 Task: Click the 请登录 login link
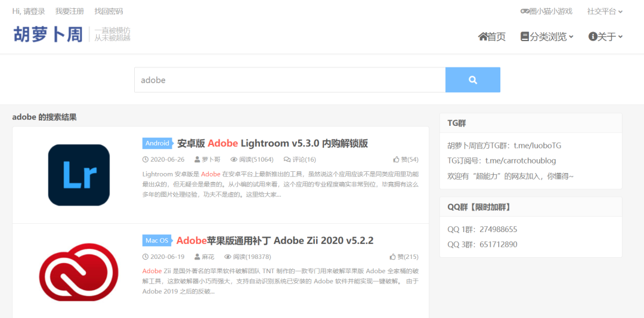[x=34, y=11]
